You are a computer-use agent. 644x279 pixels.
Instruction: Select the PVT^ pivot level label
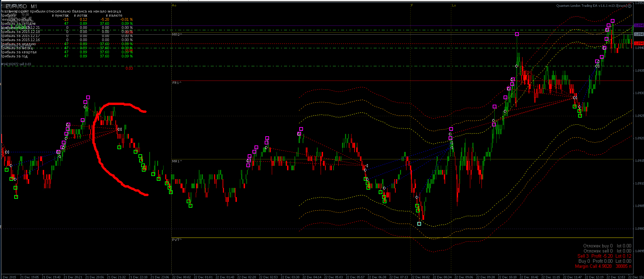177,240
